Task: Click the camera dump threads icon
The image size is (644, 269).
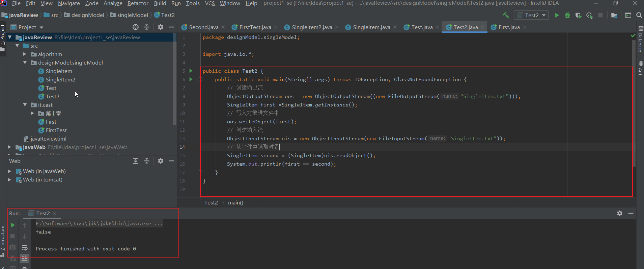Action: pos(12,247)
